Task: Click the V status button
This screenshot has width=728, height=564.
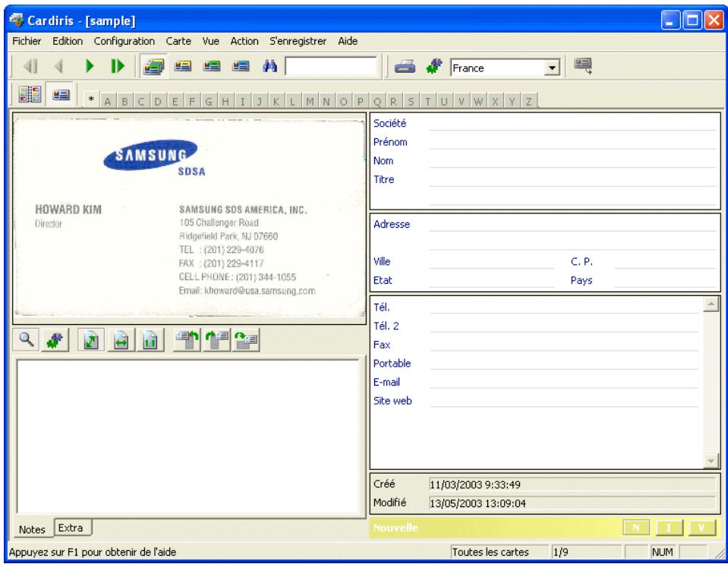Action: 702,528
